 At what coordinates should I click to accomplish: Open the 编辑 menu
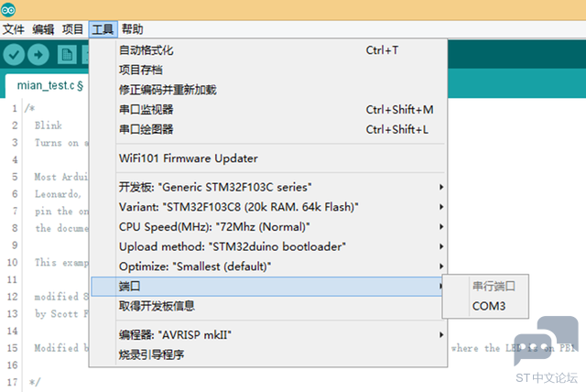[x=43, y=29]
